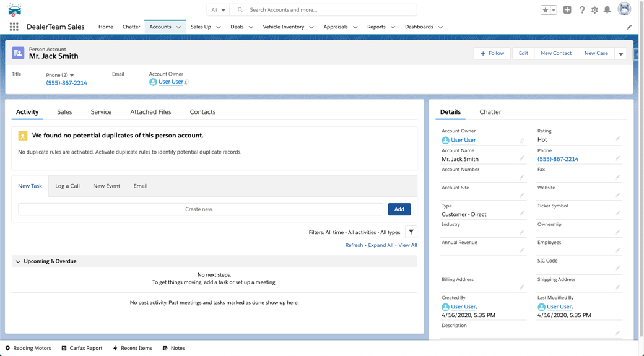Expand the Vehicle Inventory menu chevron
This screenshot has width=644, height=356.
click(311, 27)
